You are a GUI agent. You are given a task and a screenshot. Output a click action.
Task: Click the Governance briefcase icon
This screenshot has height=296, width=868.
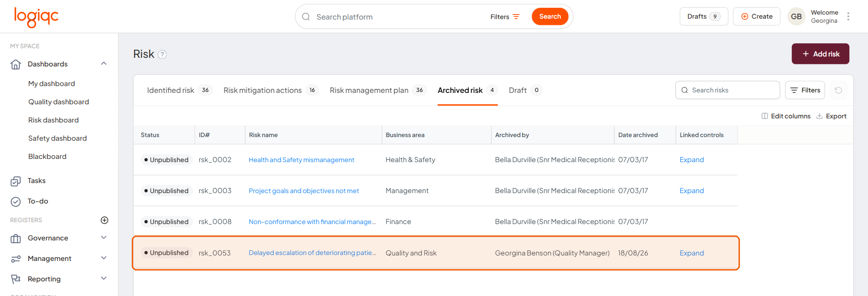[15, 238]
